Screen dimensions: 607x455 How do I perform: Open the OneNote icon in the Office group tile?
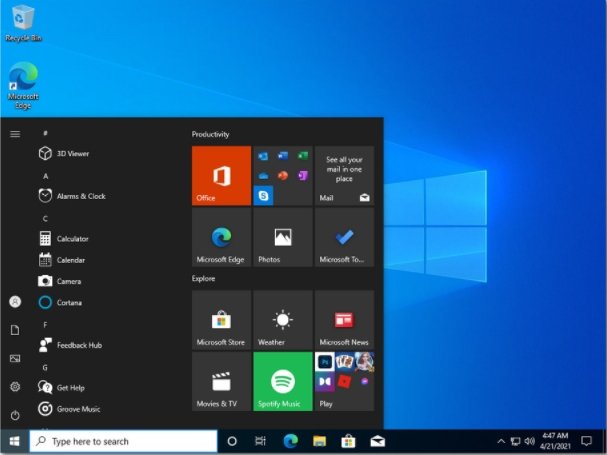click(303, 176)
